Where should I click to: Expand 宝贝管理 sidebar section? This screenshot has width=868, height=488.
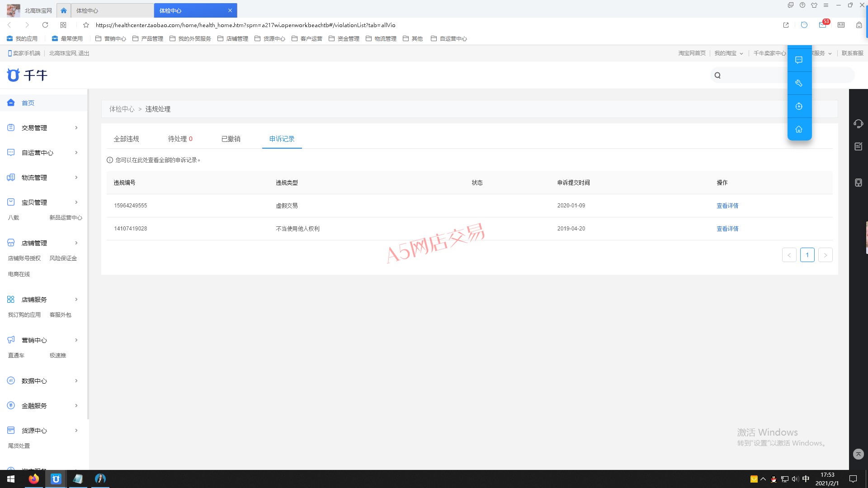(x=43, y=202)
